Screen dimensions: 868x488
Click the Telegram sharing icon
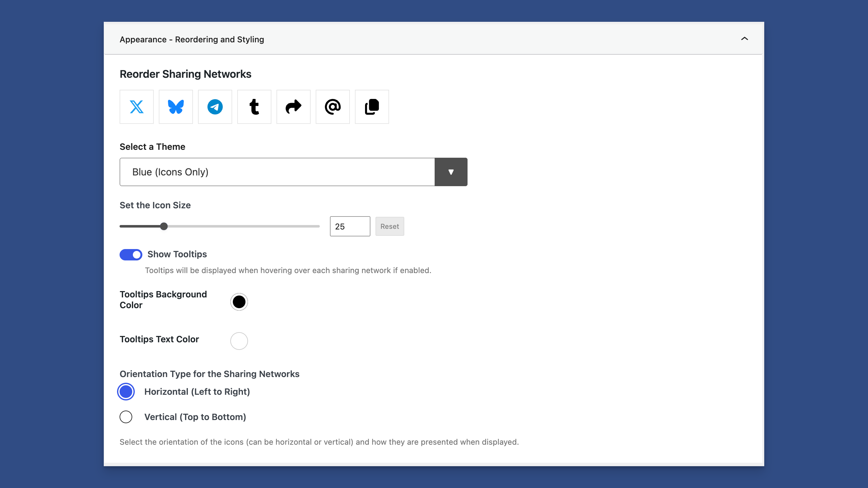[215, 107]
